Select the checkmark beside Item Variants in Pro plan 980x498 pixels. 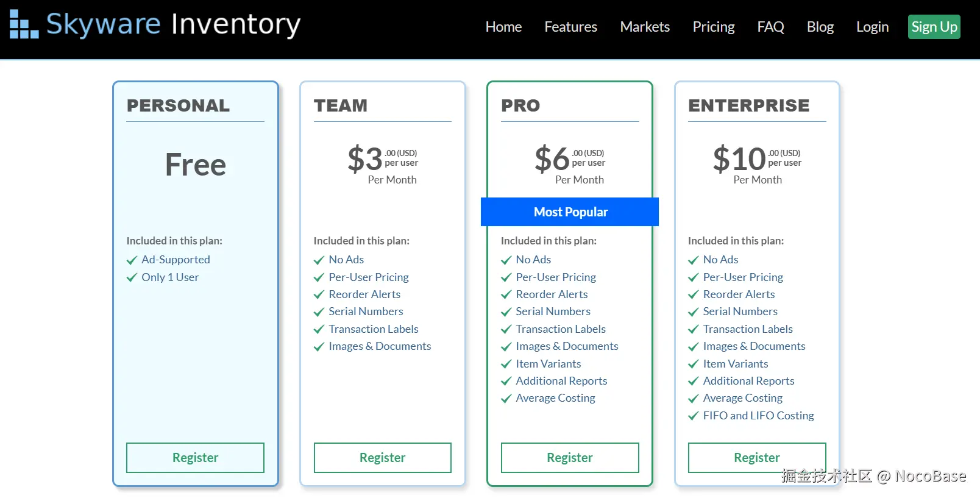pos(506,364)
